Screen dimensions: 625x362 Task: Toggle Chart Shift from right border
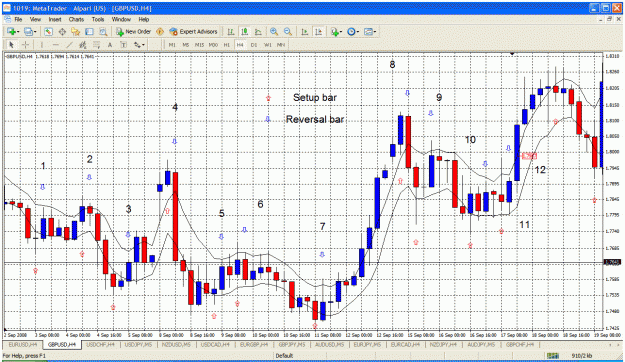318,32
